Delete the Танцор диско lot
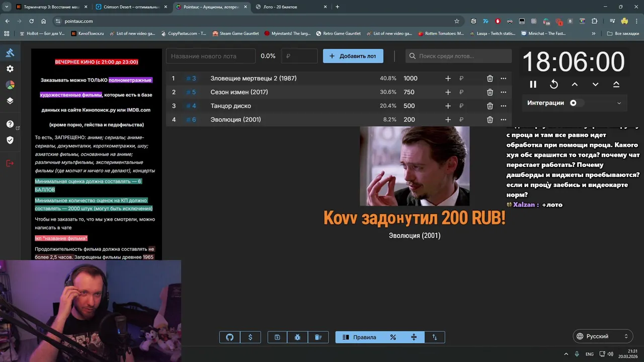The width and height of the screenshot is (644, 362). (490, 106)
